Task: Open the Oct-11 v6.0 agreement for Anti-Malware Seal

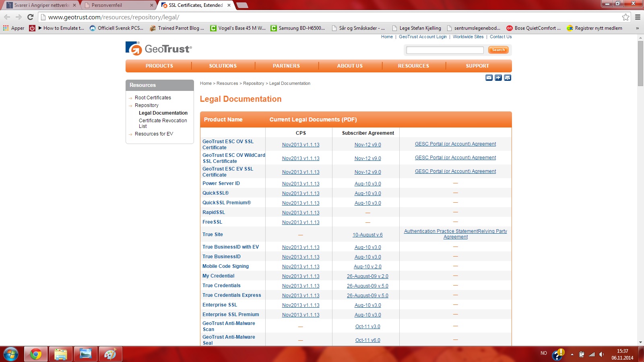Action: (x=367, y=340)
